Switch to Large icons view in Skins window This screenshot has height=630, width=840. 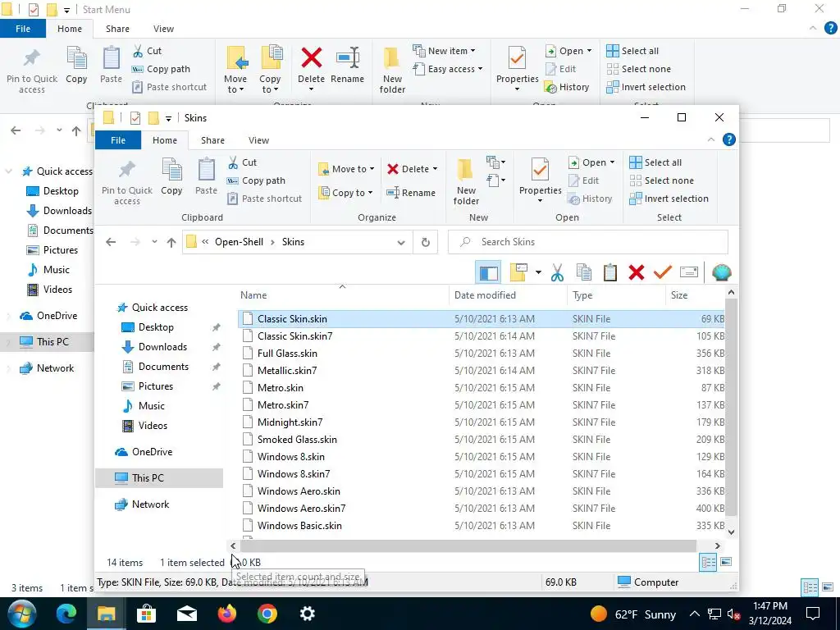pos(727,562)
